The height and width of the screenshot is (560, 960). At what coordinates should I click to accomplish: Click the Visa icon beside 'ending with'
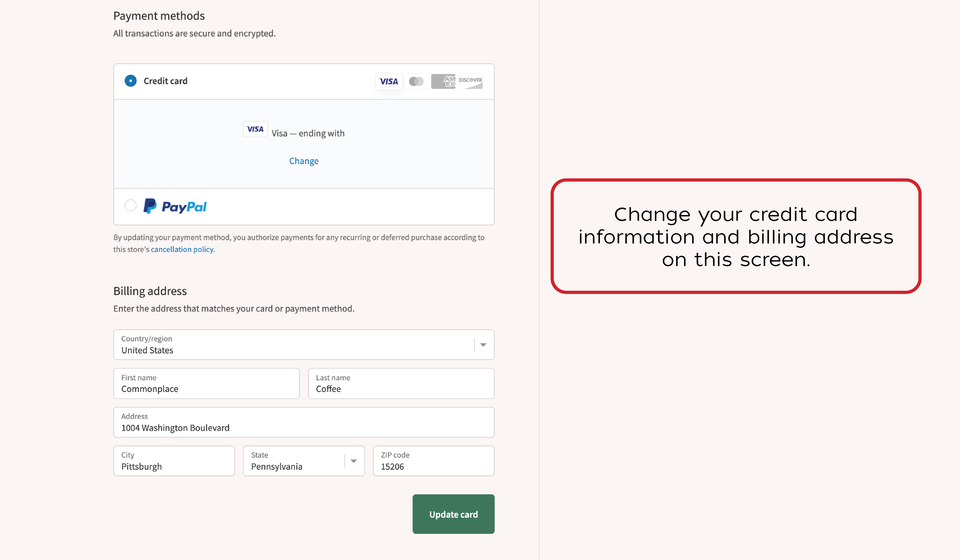tap(255, 129)
